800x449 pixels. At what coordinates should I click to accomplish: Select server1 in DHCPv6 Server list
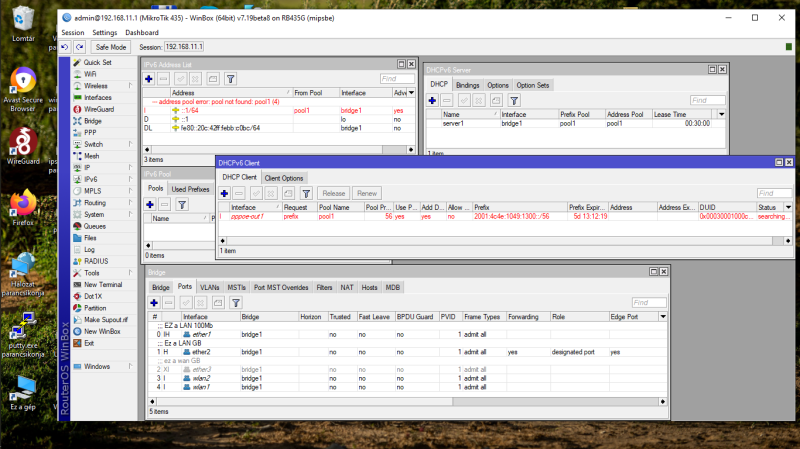pyautogui.click(x=576, y=123)
